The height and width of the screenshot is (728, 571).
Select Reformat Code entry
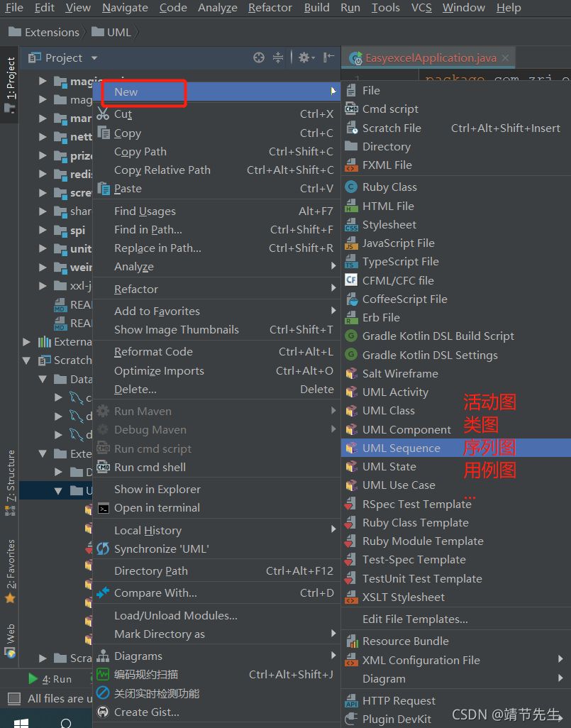point(217,352)
